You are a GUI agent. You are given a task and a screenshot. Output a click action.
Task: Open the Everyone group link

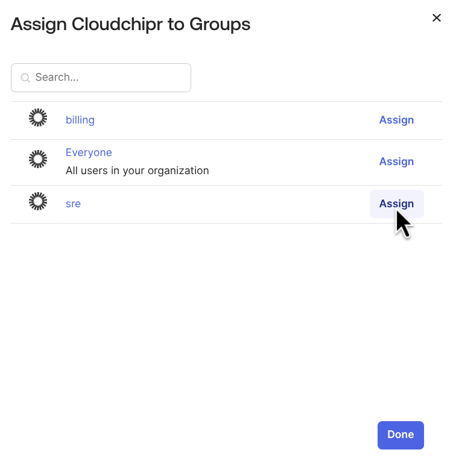pyautogui.click(x=89, y=152)
